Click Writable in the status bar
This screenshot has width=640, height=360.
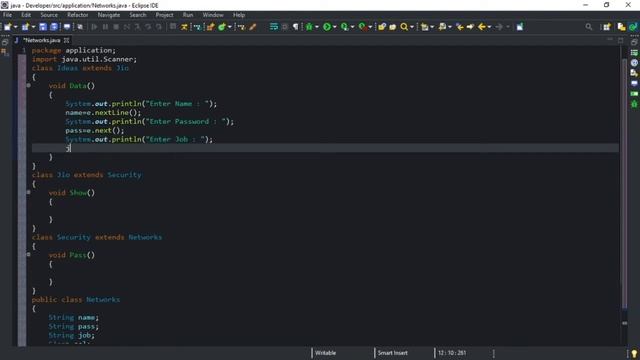[x=325, y=353]
